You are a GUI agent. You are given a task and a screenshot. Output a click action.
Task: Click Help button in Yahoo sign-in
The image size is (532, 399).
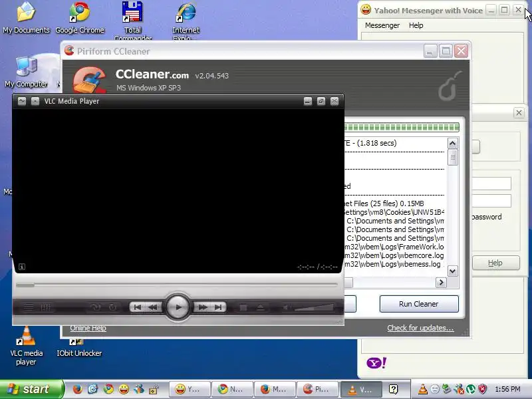click(x=495, y=263)
